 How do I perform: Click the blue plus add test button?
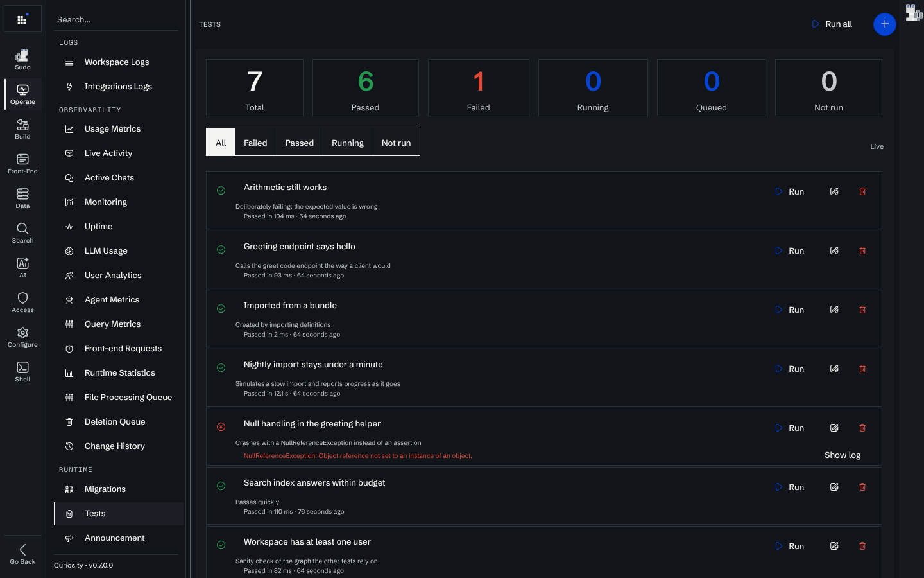[884, 24]
